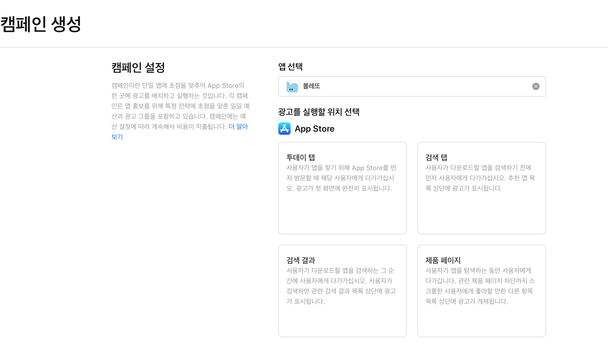Screen dimensions: 608x364
Task: Click the 앱 선택 input field
Action: [x=412, y=86]
